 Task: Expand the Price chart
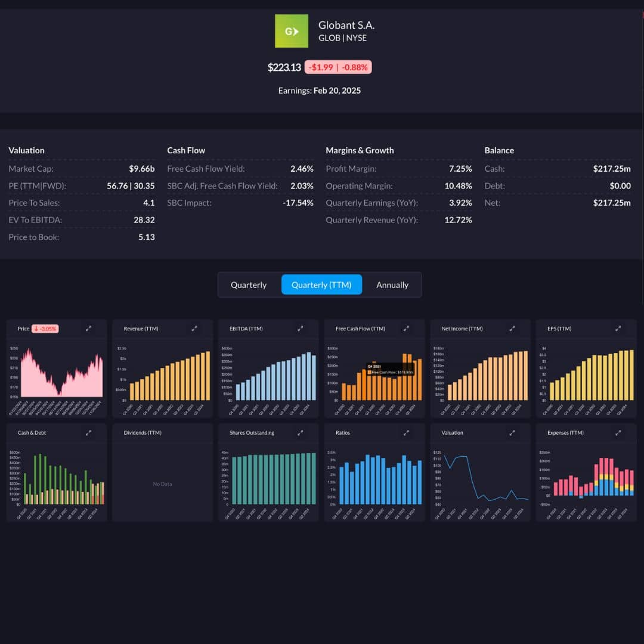tap(88, 329)
